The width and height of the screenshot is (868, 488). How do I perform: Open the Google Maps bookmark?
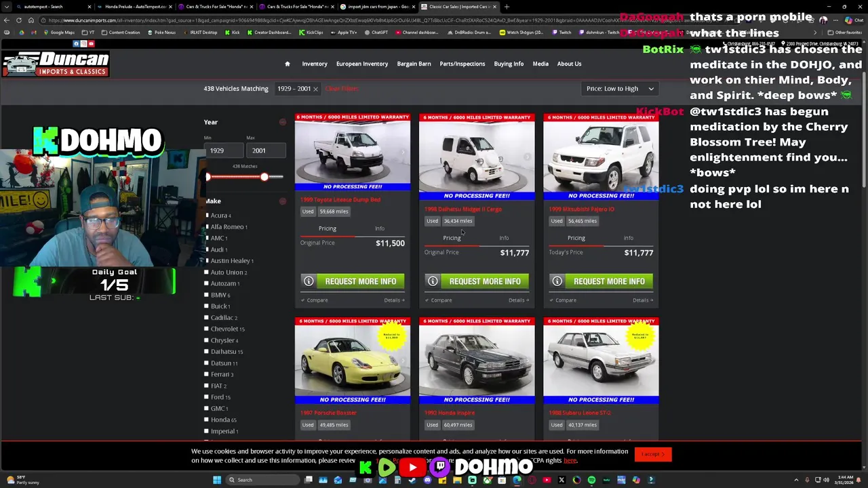click(x=59, y=33)
